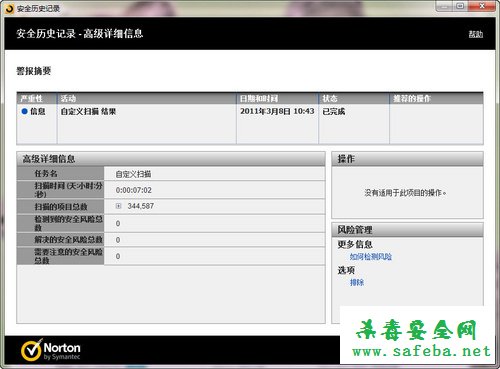Open the 帮助 help link
Image resolution: width=500 pixels, height=369 pixels.
[x=476, y=34]
